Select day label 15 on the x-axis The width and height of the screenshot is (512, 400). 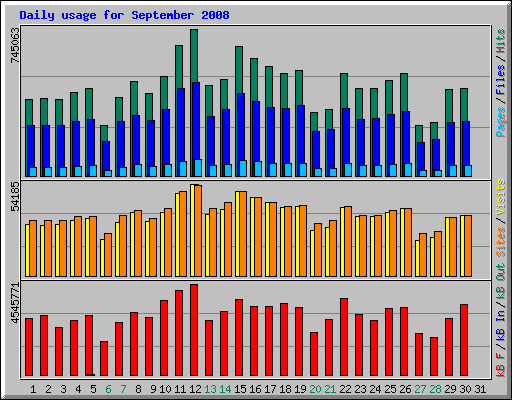pos(240,389)
